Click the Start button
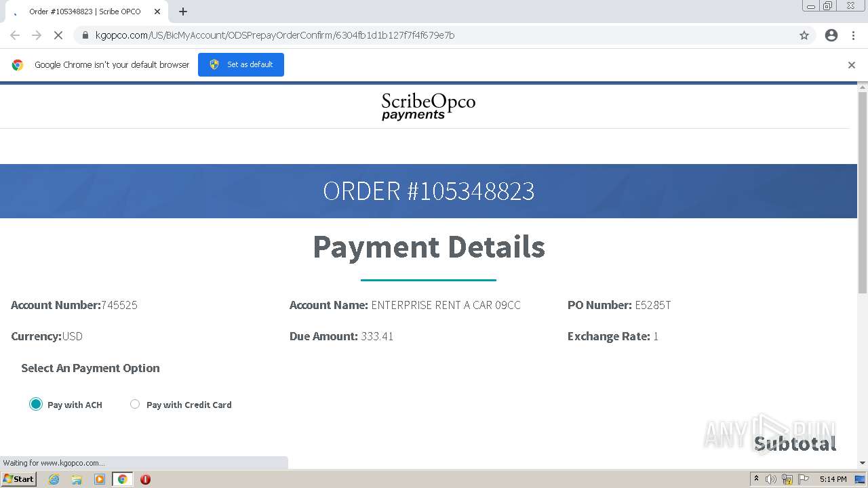 (19, 479)
